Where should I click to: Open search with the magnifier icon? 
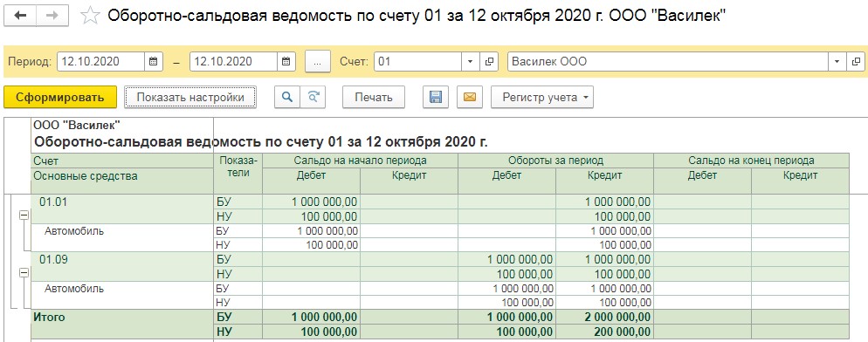tap(286, 98)
